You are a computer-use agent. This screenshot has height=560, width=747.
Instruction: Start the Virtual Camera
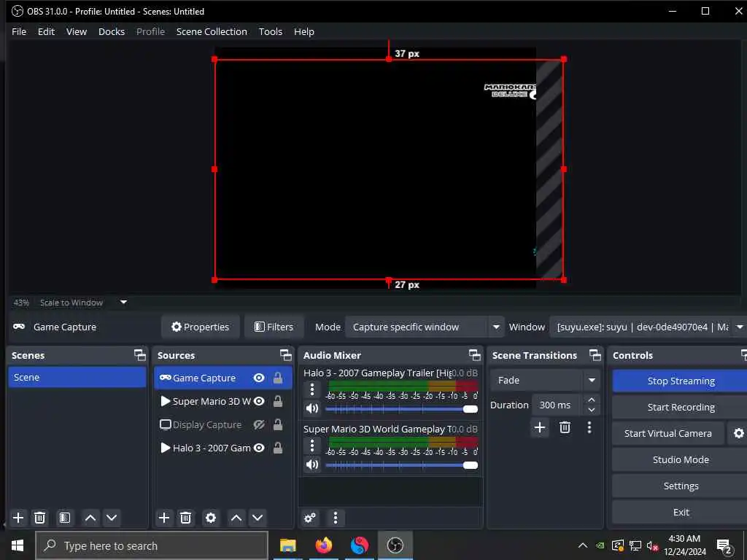[668, 433]
